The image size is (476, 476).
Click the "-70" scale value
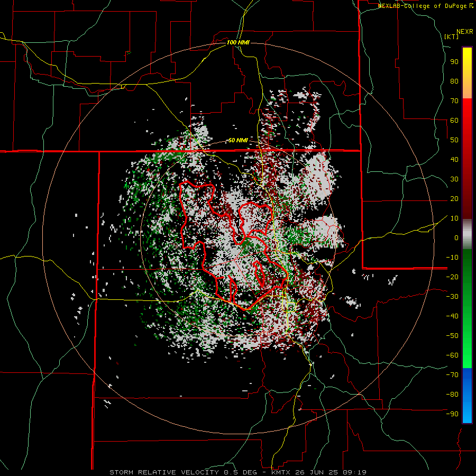[452, 375]
